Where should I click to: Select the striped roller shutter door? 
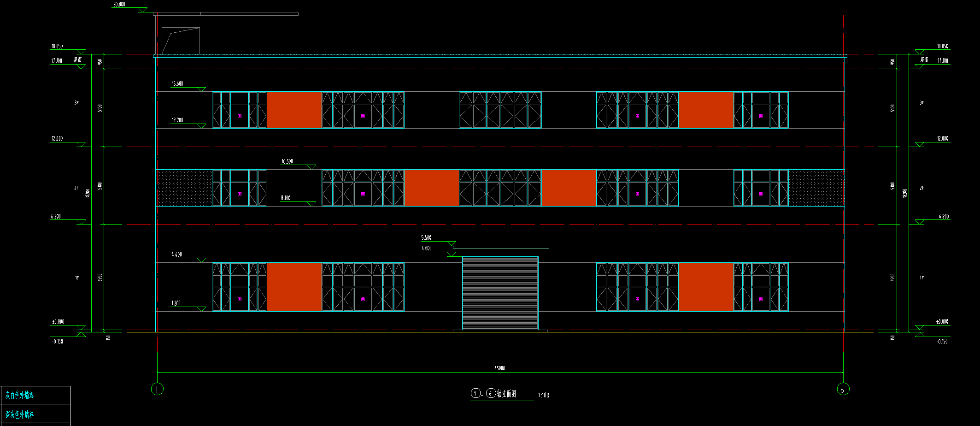500,293
